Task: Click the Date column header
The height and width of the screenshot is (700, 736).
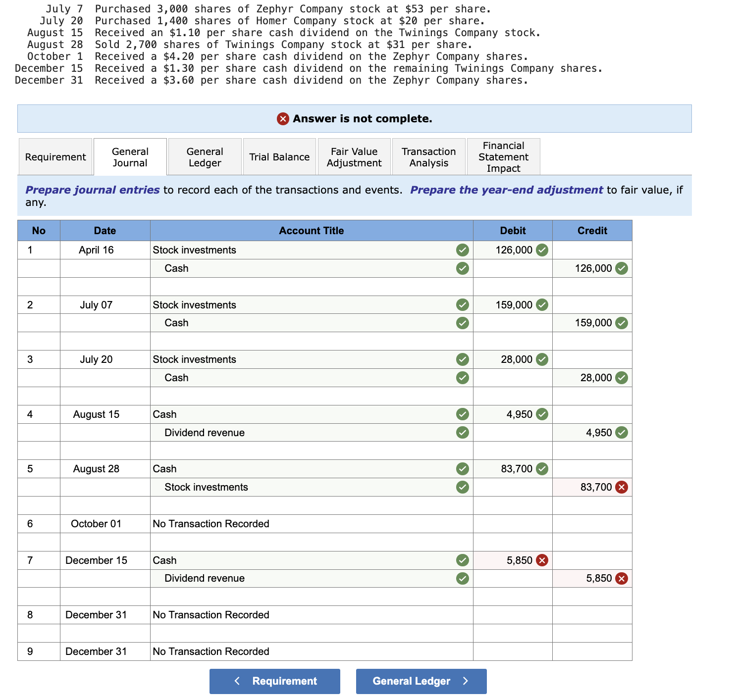Action: click(105, 231)
